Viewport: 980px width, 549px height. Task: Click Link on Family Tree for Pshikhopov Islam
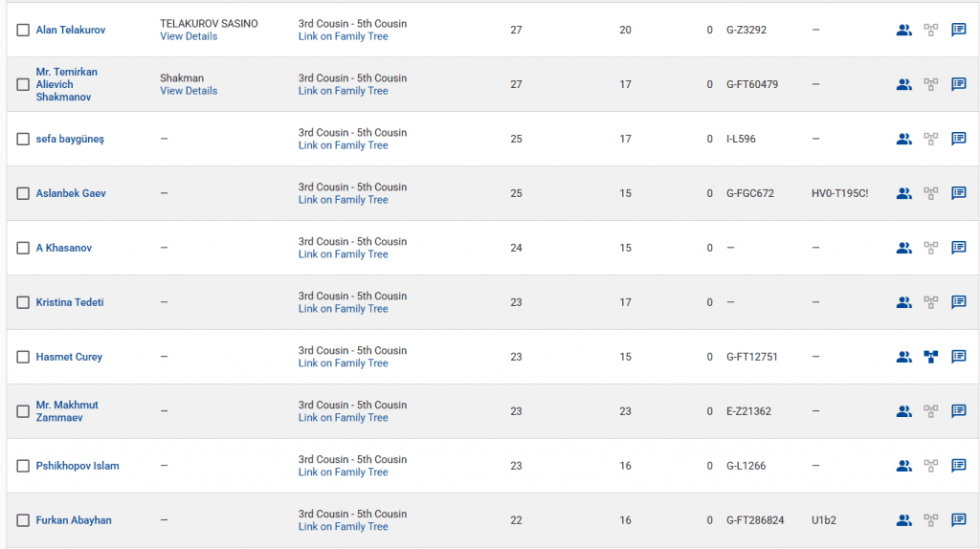[x=343, y=472]
